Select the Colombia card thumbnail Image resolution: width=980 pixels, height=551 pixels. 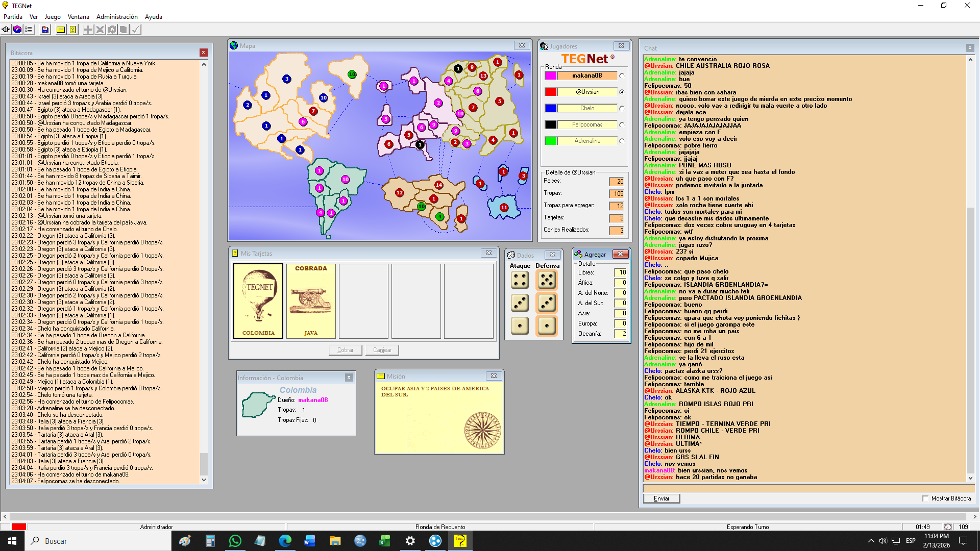258,300
